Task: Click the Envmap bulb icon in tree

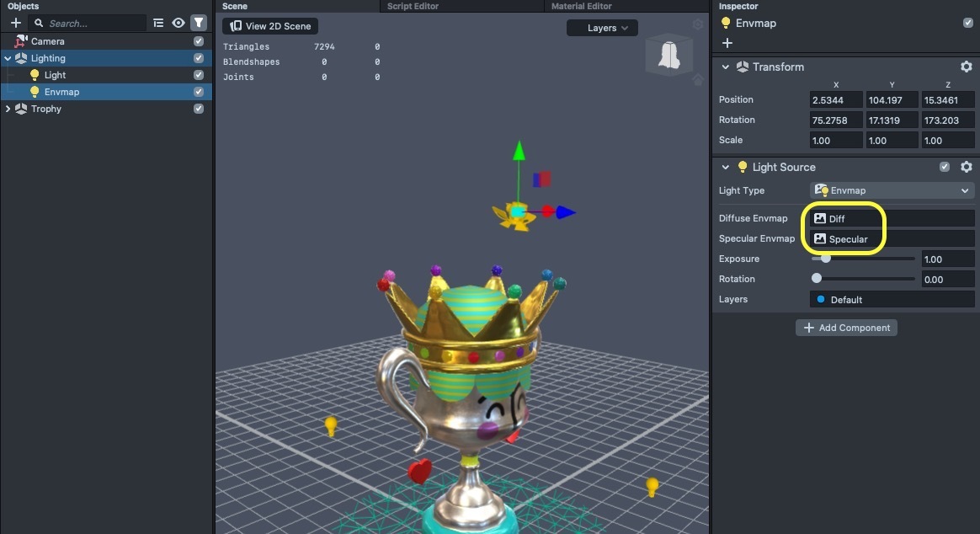Action: click(x=35, y=92)
